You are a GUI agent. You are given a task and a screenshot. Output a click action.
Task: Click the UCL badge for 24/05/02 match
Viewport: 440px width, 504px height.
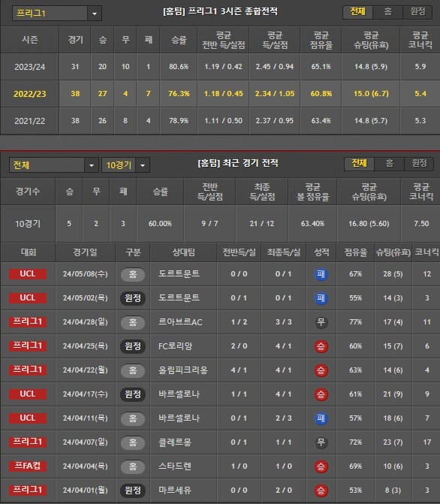[x=28, y=298]
